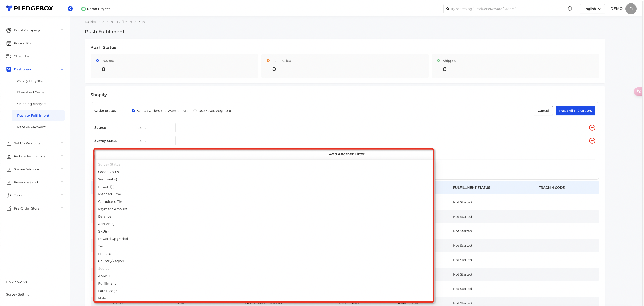Open the DEMO user avatar

click(631, 9)
